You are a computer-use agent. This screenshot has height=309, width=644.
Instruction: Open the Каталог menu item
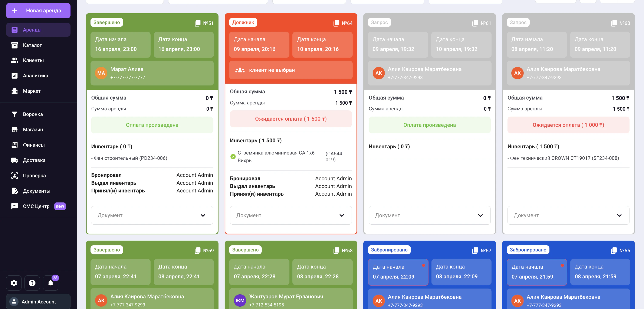click(32, 45)
